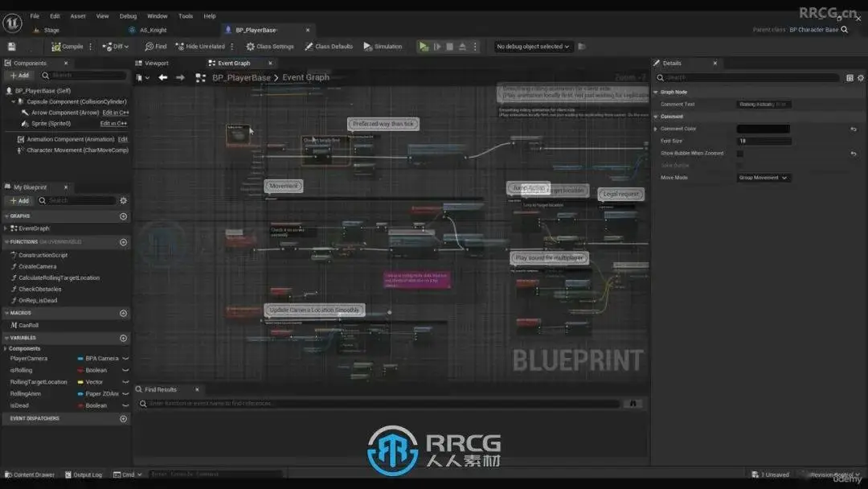The width and height of the screenshot is (868, 489).
Task: Open the File menu
Action: click(x=35, y=16)
